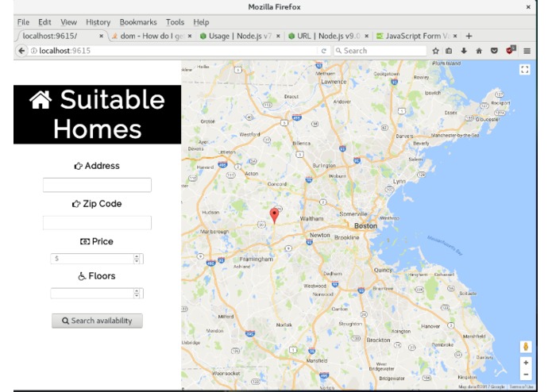Open the bookmarks library icon
552x392 pixels.
coord(449,51)
